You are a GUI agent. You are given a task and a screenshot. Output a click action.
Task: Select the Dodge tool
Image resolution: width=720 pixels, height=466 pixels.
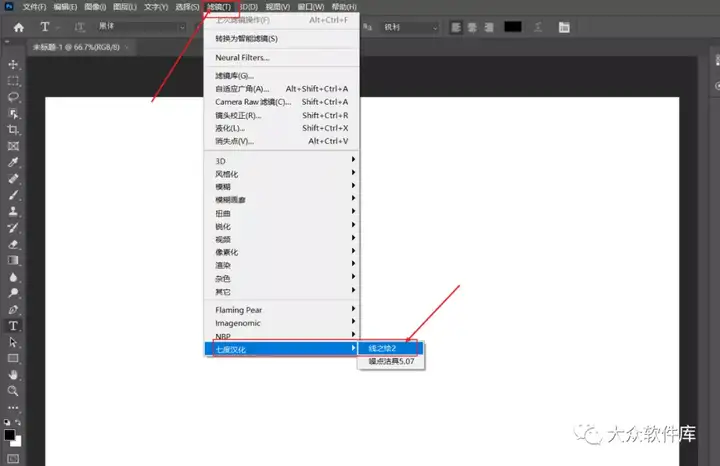pos(13,293)
